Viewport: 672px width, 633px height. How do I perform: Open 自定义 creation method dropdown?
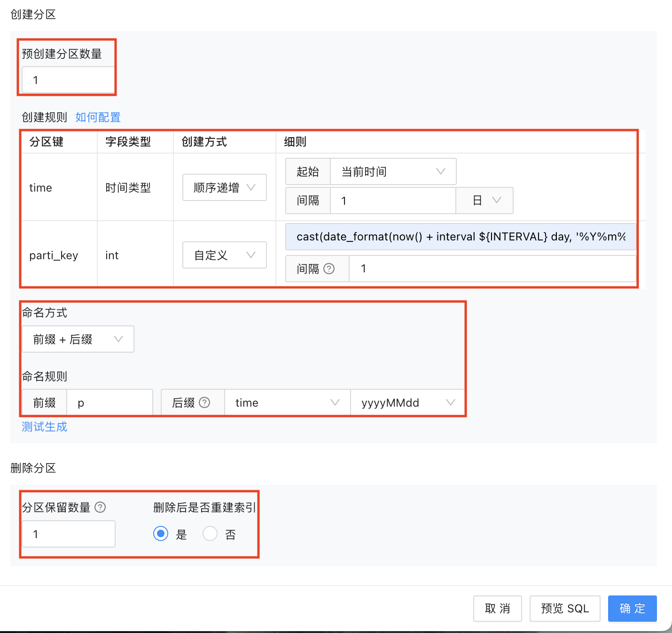tap(224, 255)
